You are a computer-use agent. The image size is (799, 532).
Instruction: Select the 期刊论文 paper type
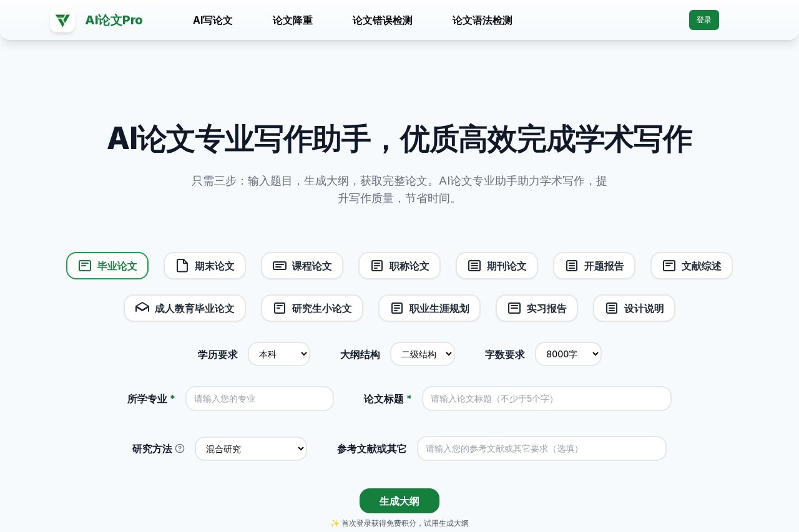click(x=496, y=266)
